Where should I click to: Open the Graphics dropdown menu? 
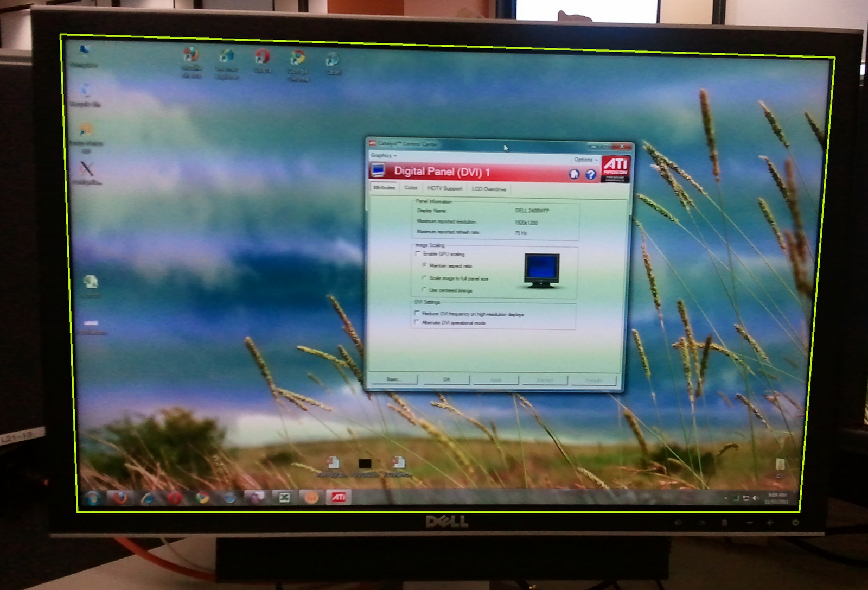coord(384,156)
